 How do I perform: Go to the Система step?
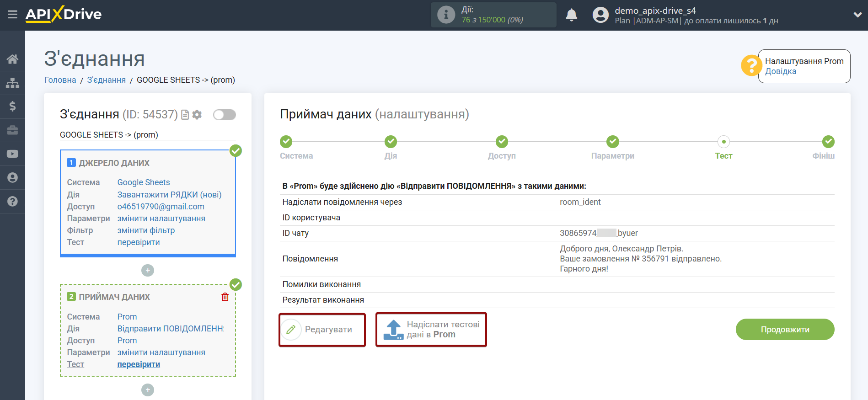coord(286,142)
